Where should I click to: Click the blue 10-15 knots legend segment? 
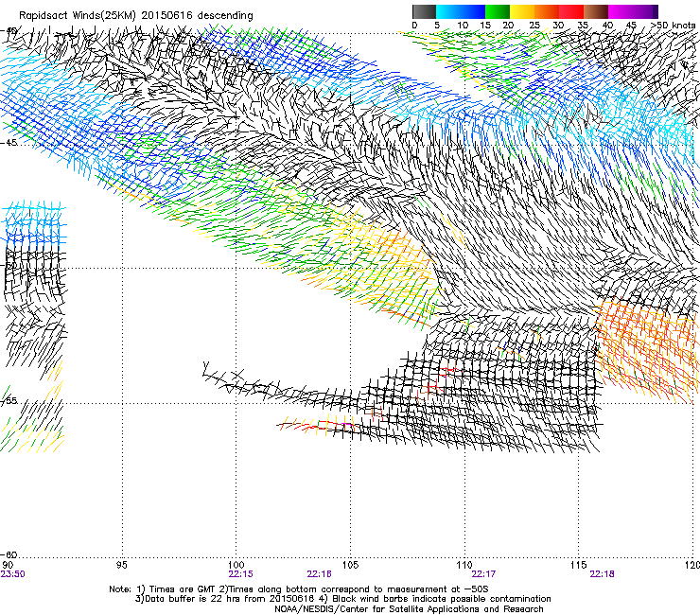point(473,11)
